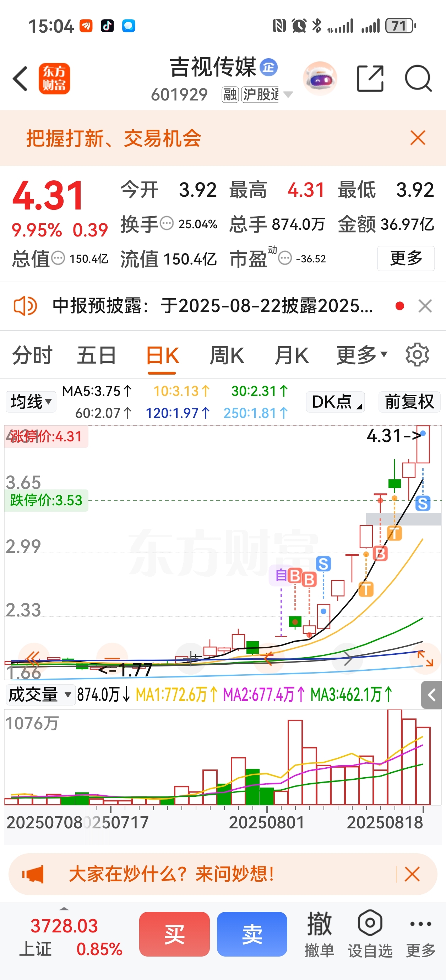Close the 把握打新 banner
This screenshot has width=446, height=980.
click(418, 138)
